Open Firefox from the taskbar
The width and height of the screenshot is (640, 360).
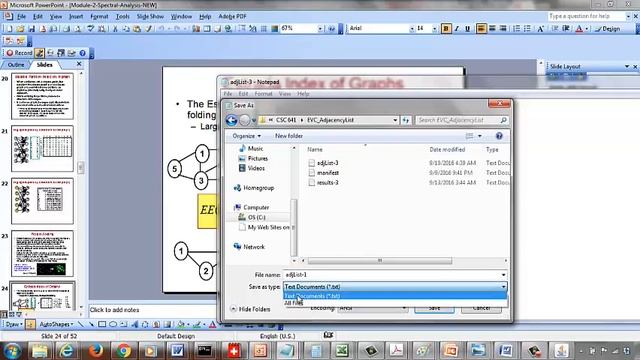96,351
